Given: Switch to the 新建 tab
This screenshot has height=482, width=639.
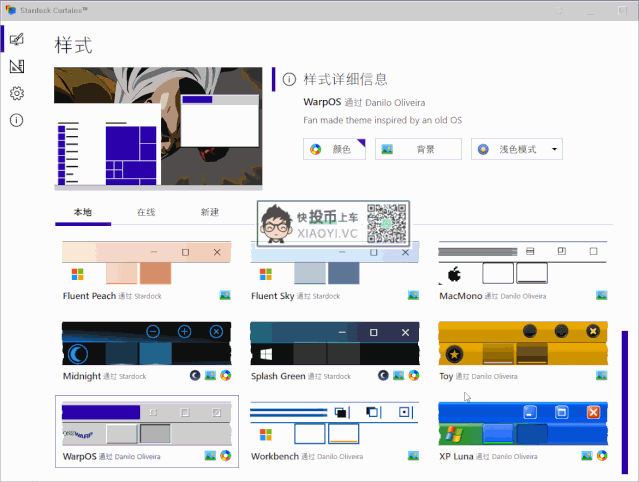Looking at the screenshot, I should 209,212.
